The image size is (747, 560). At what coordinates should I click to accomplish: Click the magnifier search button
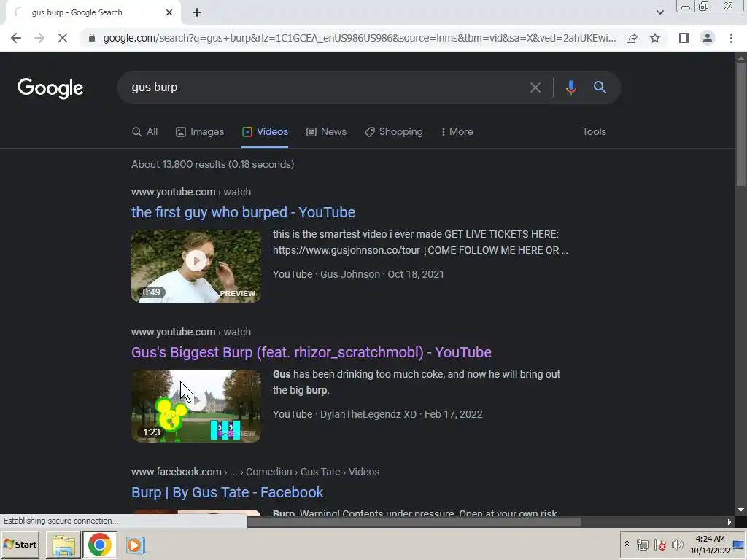(x=600, y=87)
